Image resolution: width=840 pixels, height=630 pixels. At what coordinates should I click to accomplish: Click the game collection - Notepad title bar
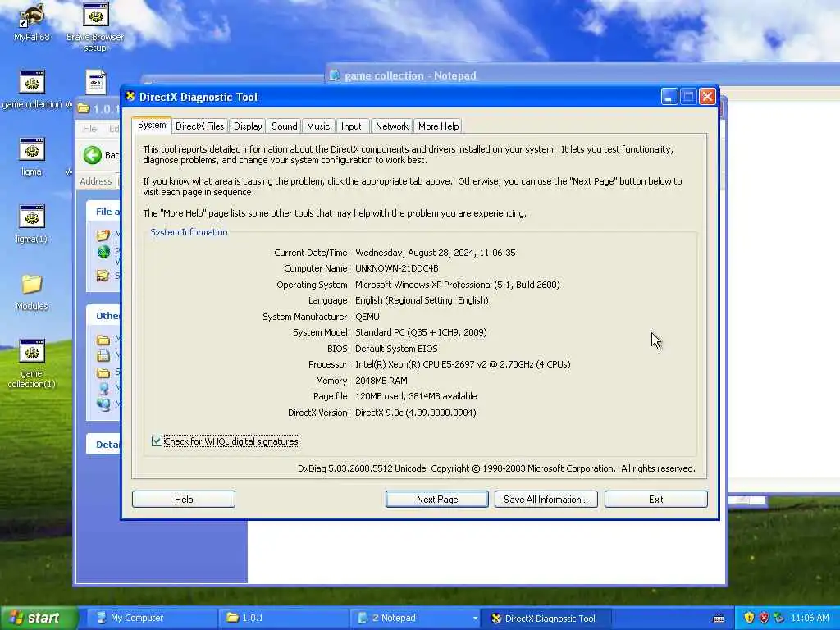point(582,75)
